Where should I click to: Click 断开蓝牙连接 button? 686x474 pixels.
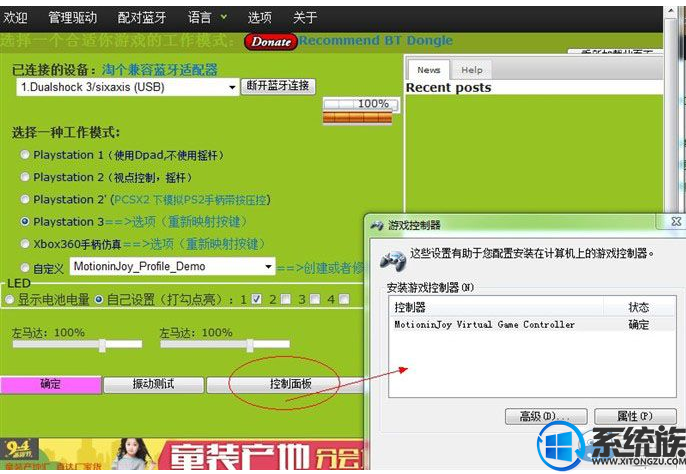[x=278, y=85]
